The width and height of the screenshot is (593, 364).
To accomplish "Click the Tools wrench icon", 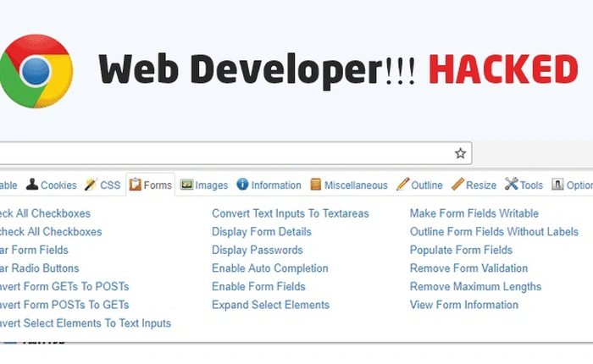I will [512, 184].
